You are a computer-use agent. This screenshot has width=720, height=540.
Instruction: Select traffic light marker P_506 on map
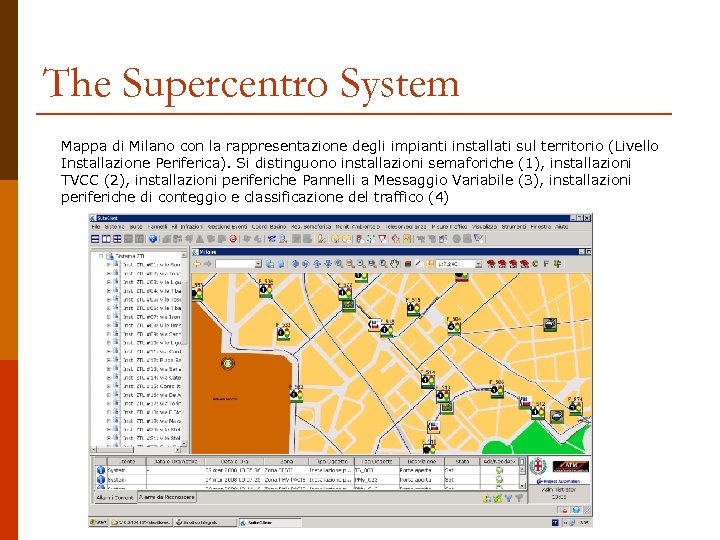[497, 390]
